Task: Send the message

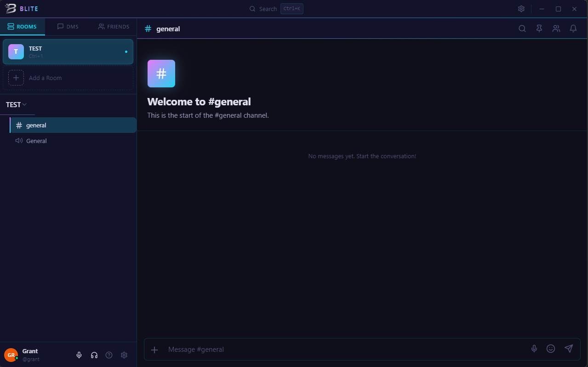Action: coord(569,349)
